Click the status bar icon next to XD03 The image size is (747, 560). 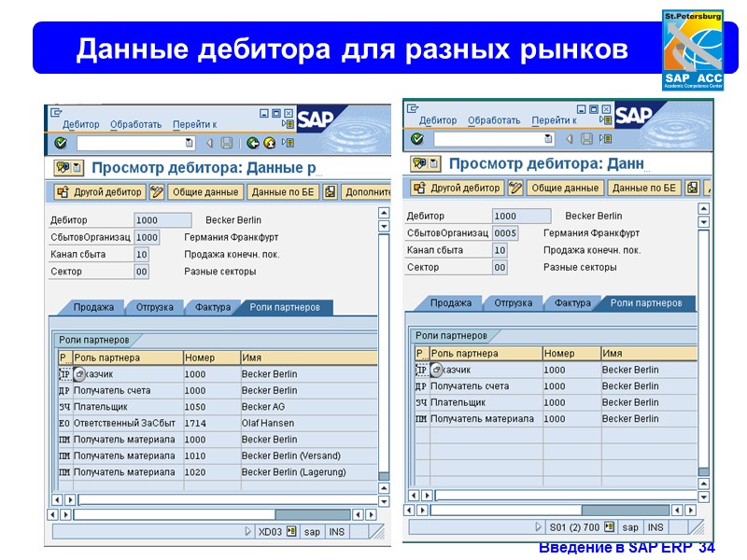[291, 531]
